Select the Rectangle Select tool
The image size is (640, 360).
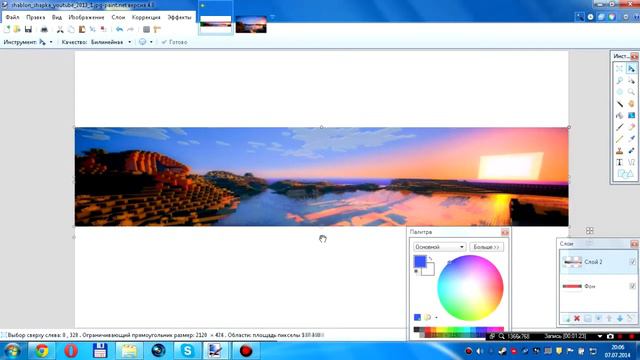click(x=620, y=69)
